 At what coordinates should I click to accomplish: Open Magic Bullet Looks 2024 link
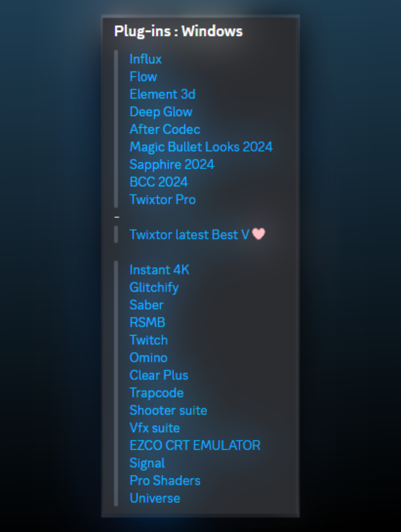tap(201, 147)
